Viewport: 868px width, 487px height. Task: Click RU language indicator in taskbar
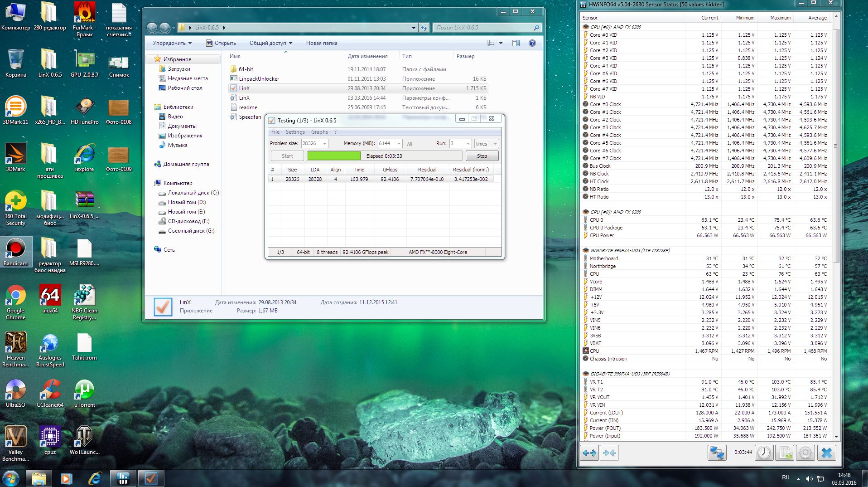786,477
